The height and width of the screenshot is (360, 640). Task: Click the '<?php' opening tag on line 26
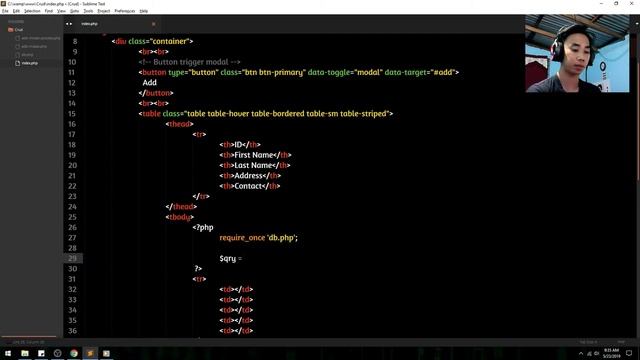pos(203,227)
